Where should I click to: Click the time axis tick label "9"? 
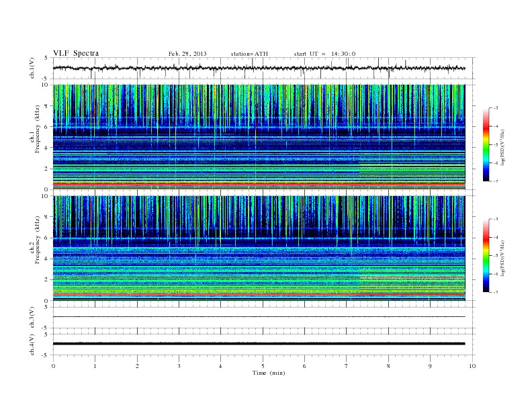tap(430, 366)
